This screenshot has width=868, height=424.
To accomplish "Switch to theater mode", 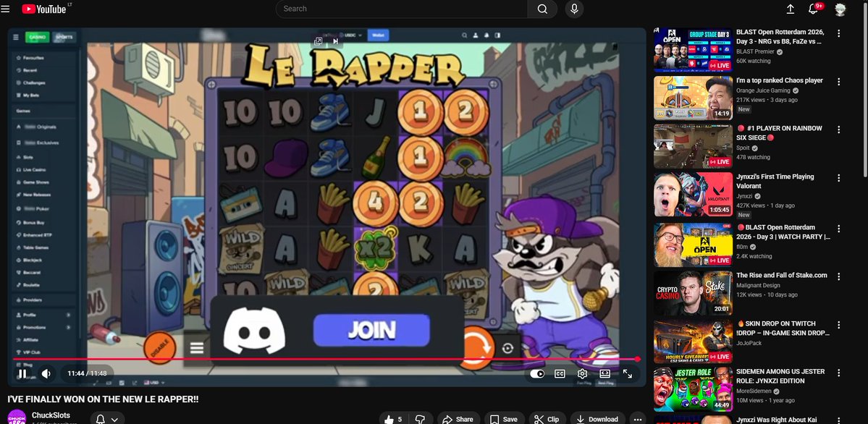I will click(605, 373).
